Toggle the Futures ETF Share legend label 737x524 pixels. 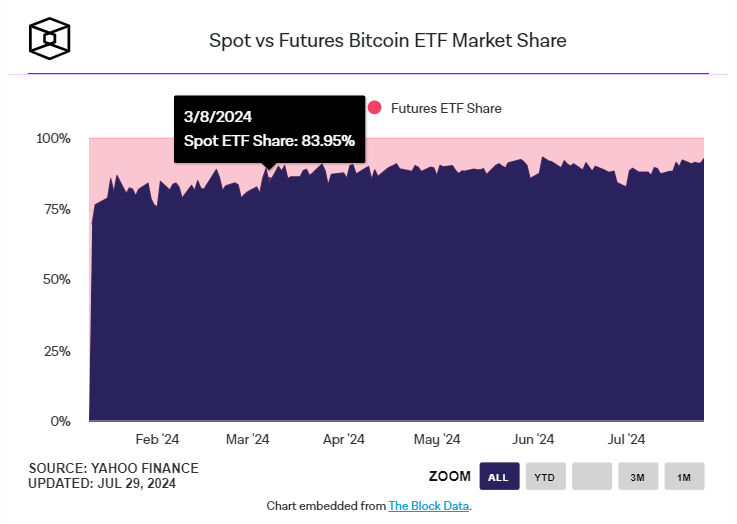(x=446, y=108)
